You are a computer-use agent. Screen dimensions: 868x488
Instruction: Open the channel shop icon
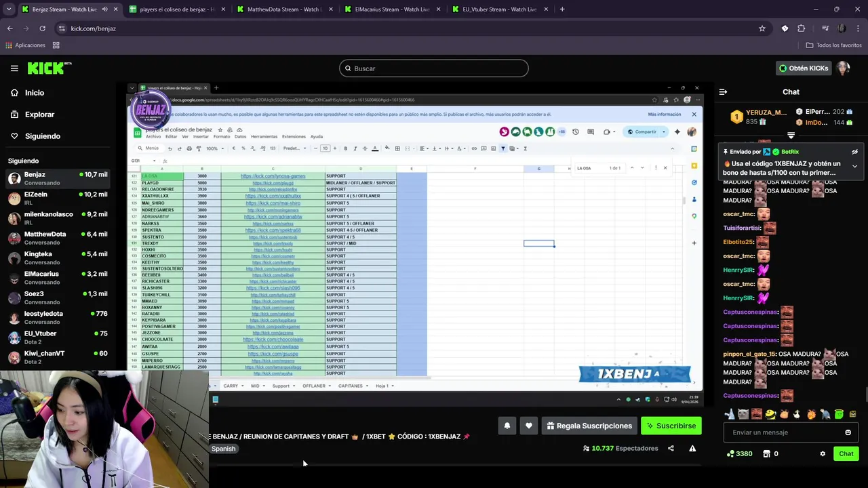pyautogui.click(x=767, y=453)
